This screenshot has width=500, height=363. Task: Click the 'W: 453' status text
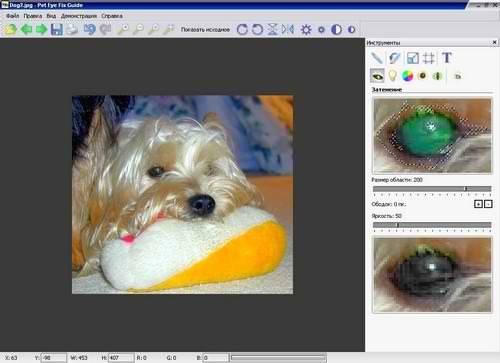[79, 358]
